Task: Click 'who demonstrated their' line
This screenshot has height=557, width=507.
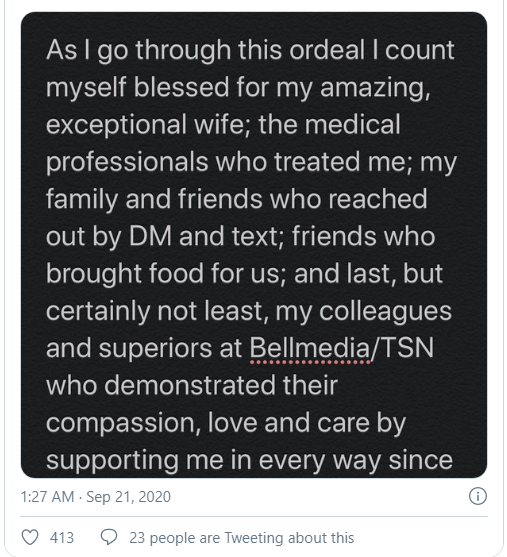Action: [192, 385]
